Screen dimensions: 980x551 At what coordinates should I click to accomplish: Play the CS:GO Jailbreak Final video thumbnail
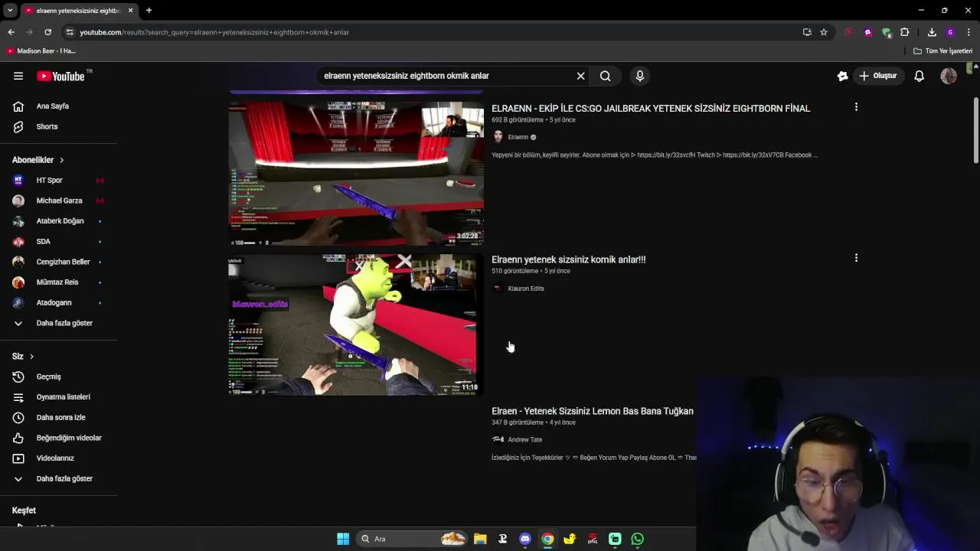pyautogui.click(x=356, y=174)
